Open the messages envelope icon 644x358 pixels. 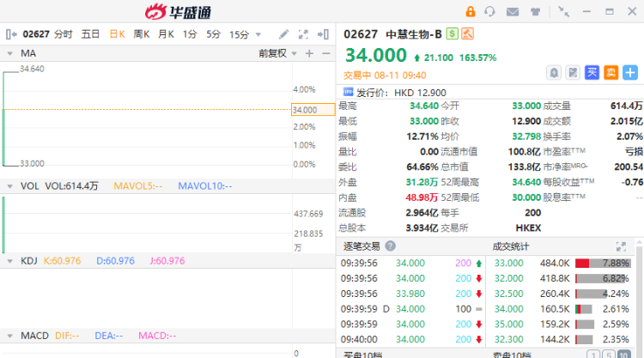pos(512,12)
